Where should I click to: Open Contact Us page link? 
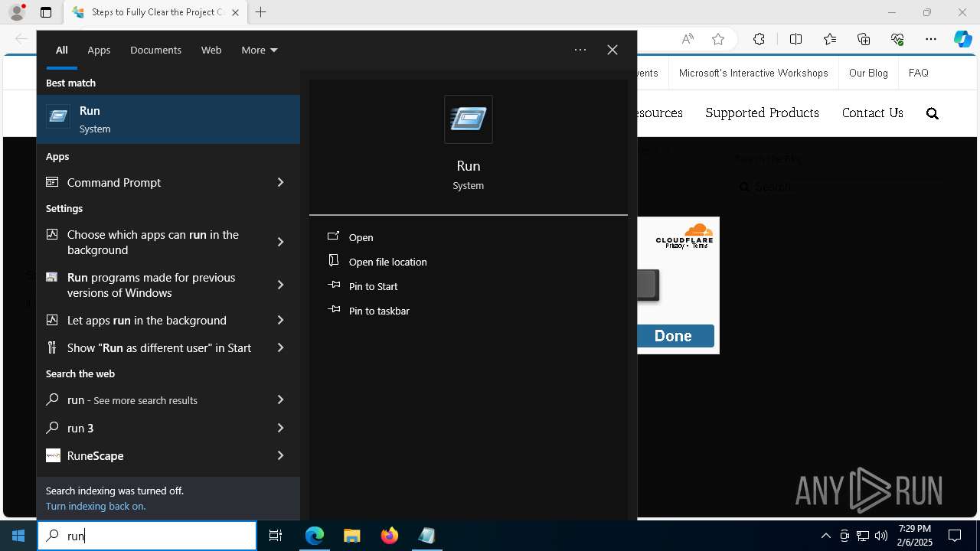click(x=873, y=112)
